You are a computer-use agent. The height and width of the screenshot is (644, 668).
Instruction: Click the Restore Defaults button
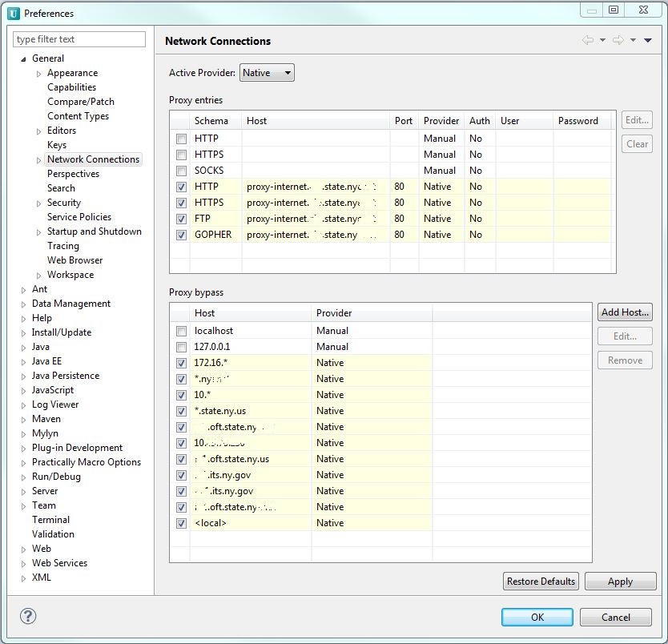541,582
